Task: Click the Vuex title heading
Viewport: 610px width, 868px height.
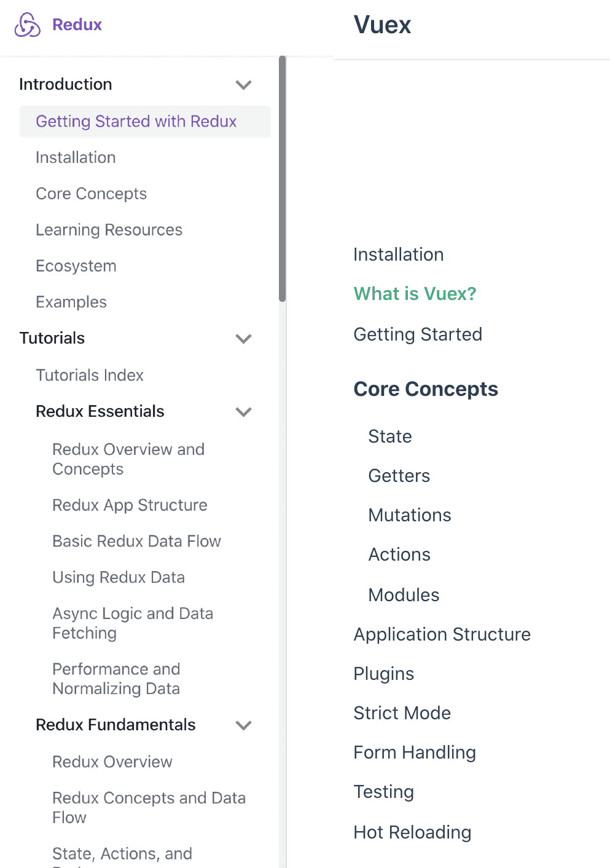Action: pos(382,25)
